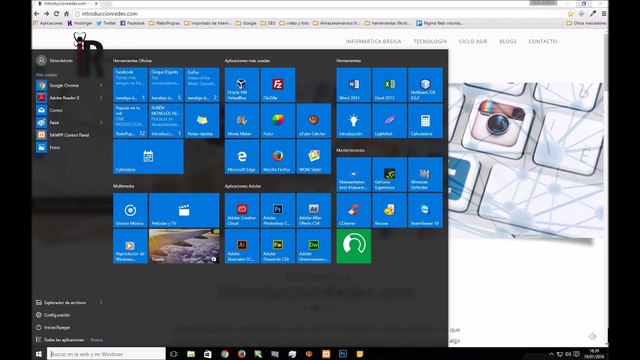Image resolution: width=640 pixels, height=360 pixels.
Task: Open the Photoshop icon on the taskbar
Action: tap(342, 354)
